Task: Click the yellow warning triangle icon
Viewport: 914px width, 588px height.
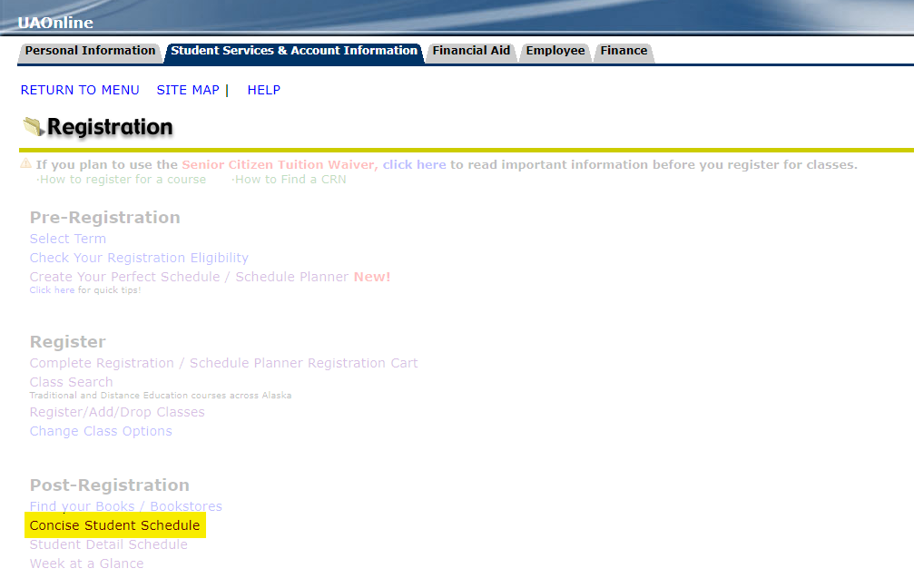Action: pyautogui.click(x=24, y=163)
